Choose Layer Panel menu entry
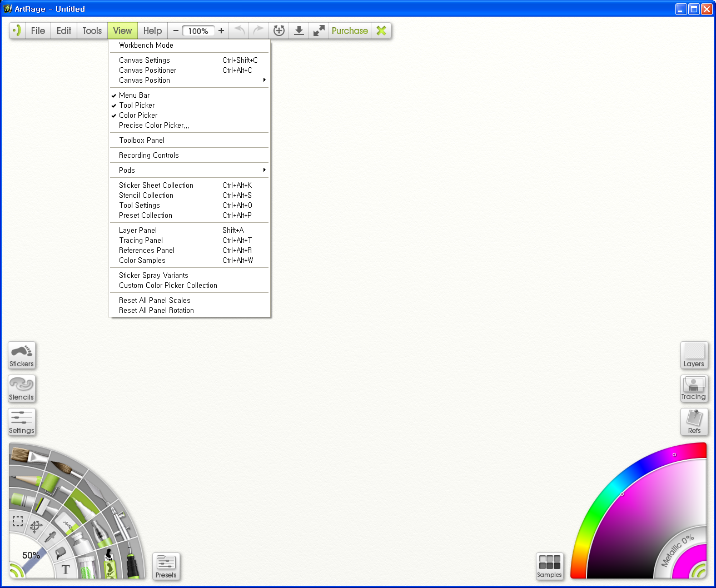Viewport: 716px width, 588px height. coord(189,230)
